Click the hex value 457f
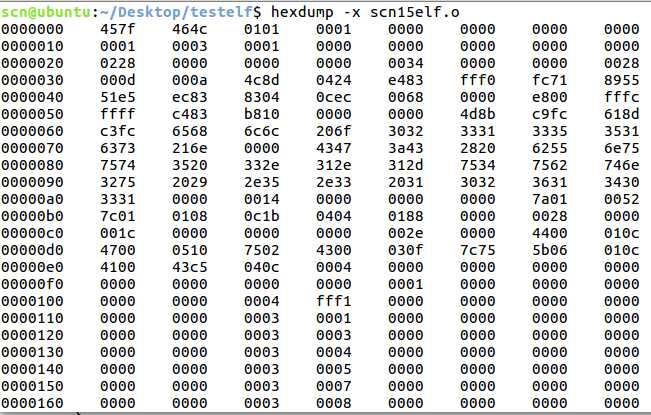Screen dimensions: 651x415 coord(117,29)
